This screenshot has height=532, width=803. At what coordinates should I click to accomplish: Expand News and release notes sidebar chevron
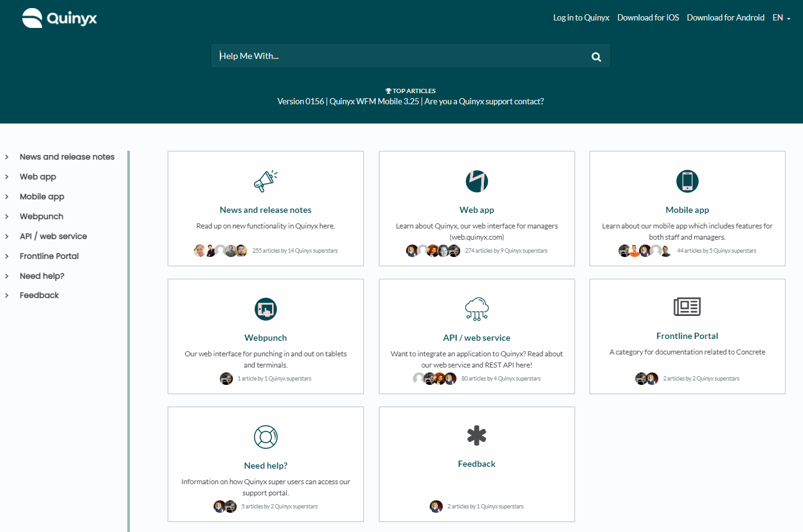click(x=7, y=157)
